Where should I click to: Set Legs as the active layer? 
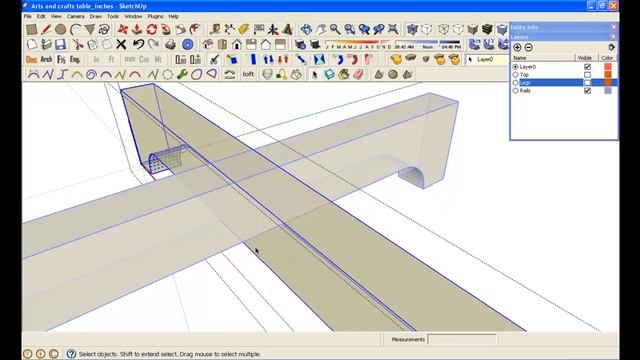click(x=516, y=82)
